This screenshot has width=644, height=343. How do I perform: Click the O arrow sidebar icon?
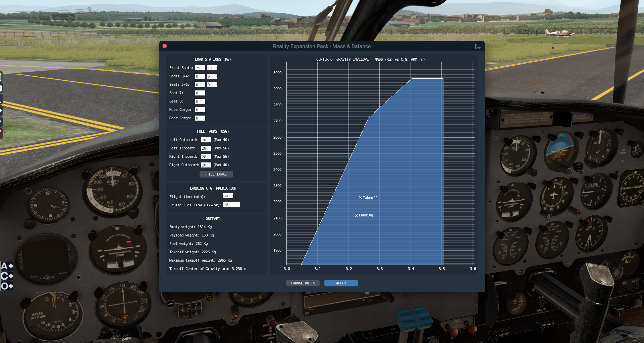click(x=7, y=286)
